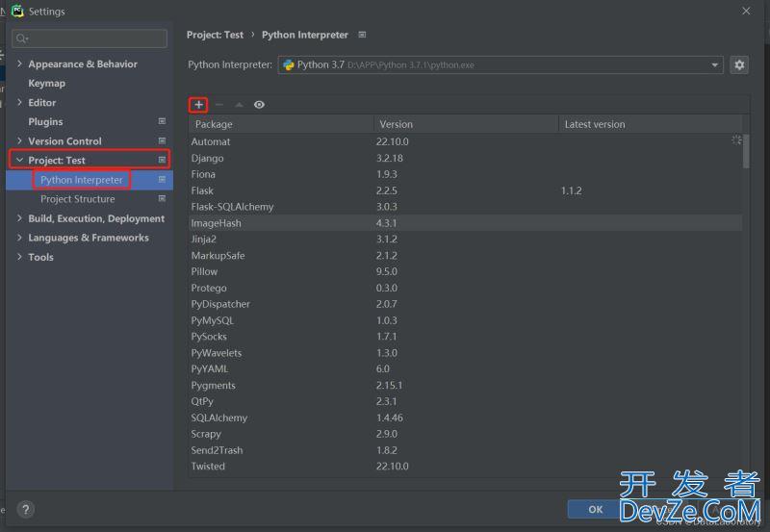This screenshot has height=532, width=770.
Task: Open the Python Interpreter dropdown
Action: point(500,64)
